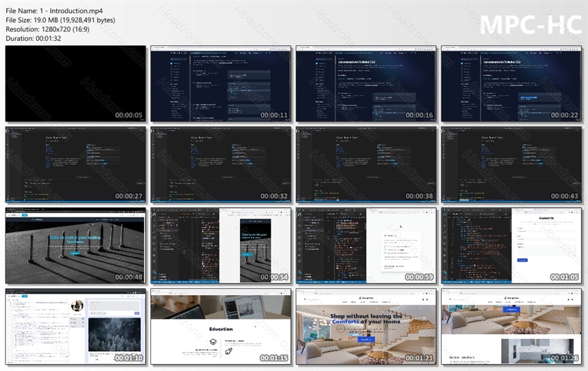Choose the thumbnail stamped 00:00:32
The image size is (588, 371).
pyautogui.click(x=221, y=165)
